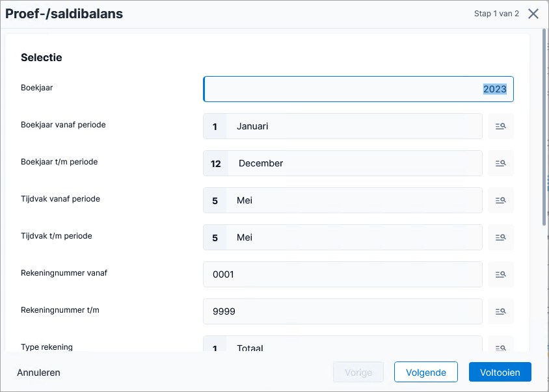The width and height of the screenshot is (549, 392).
Task: Click the Volgende button
Action: 426,372
